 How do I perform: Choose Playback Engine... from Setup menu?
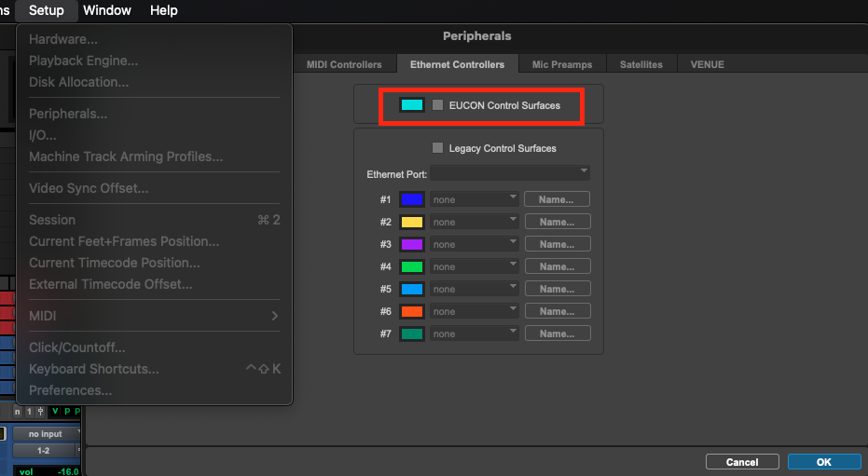[x=154, y=61]
